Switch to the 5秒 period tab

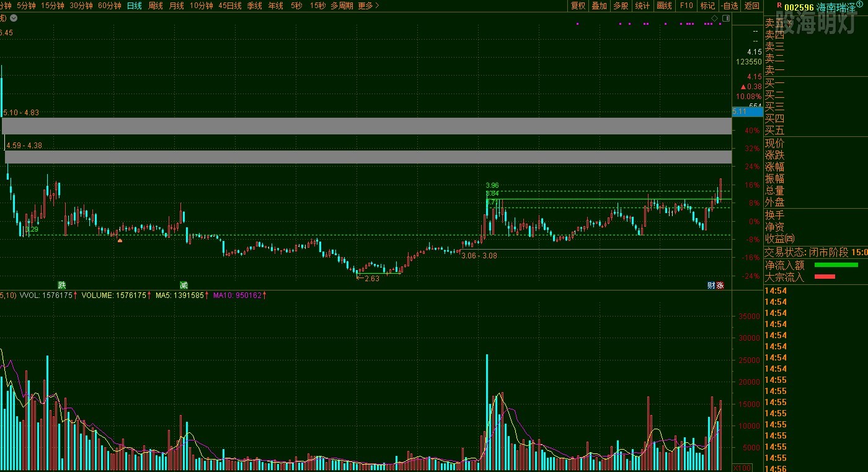296,6
